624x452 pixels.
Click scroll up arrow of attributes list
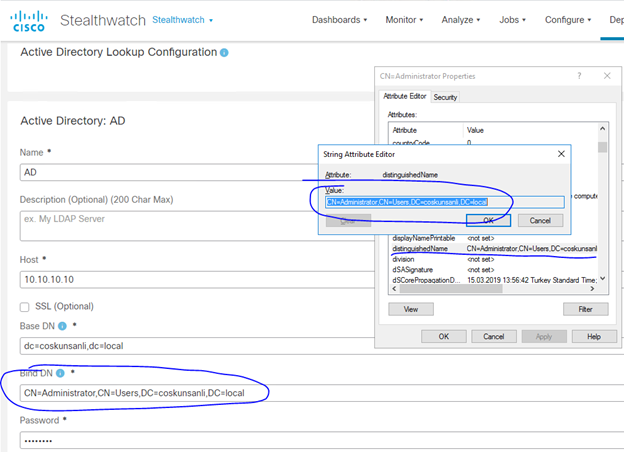603,129
